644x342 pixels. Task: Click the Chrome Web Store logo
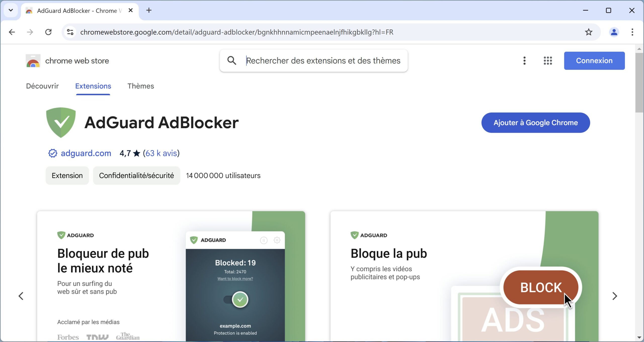(x=33, y=61)
